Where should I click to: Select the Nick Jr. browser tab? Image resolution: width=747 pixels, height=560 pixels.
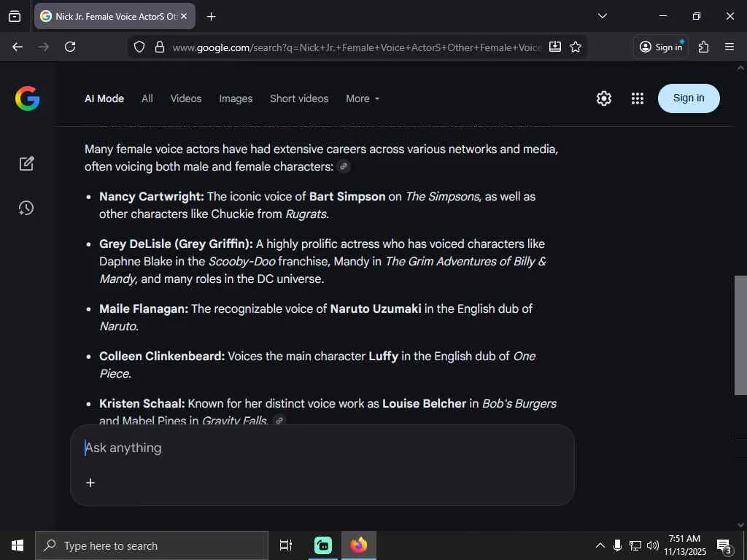point(115,16)
